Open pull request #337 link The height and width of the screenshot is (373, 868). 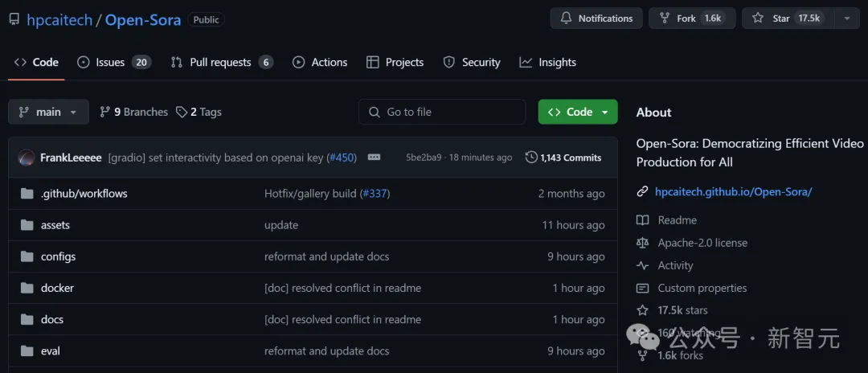[376, 194]
